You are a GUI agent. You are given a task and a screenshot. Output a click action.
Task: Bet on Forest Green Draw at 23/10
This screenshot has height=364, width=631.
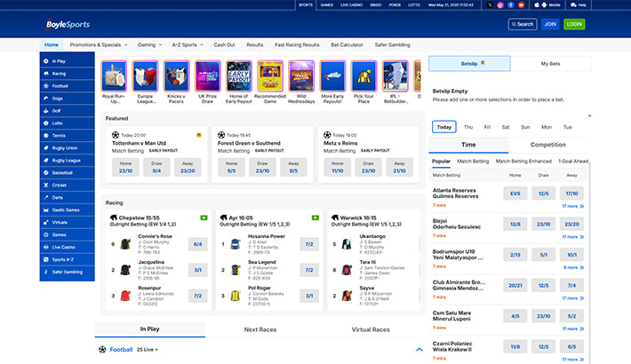tap(262, 167)
